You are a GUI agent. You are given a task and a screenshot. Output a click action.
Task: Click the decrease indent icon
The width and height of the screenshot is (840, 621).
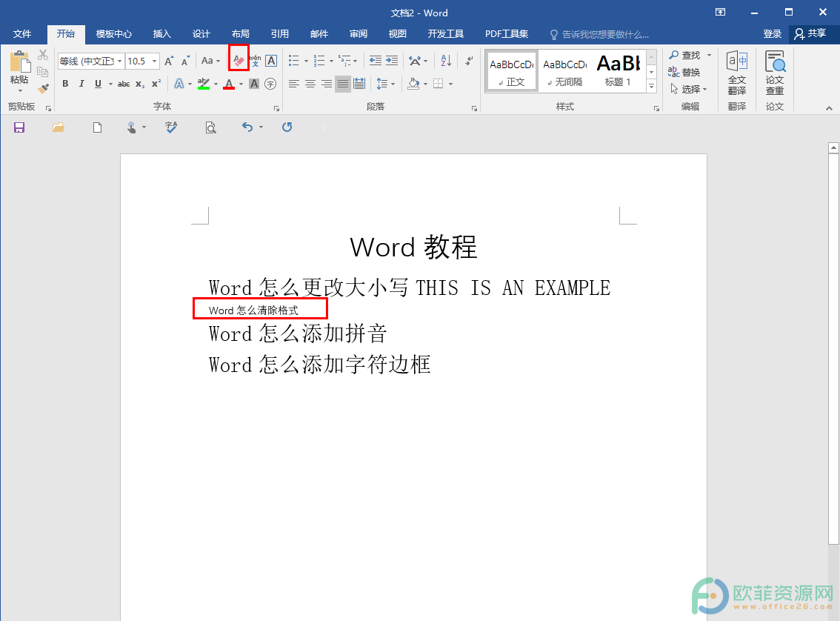[376, 61]
